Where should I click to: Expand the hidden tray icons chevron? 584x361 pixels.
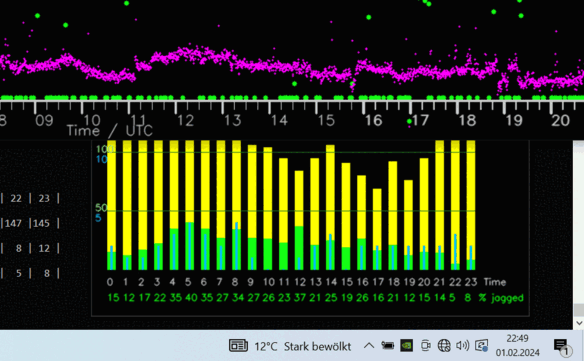[x=369, y=346]
